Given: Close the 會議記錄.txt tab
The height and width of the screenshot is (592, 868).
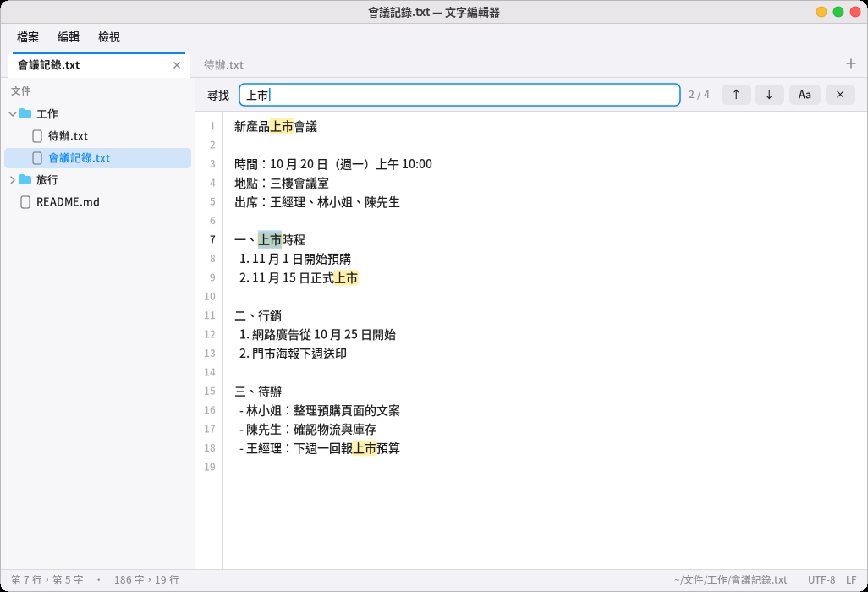Looking at the screenshot, I should tap(177, 65).
